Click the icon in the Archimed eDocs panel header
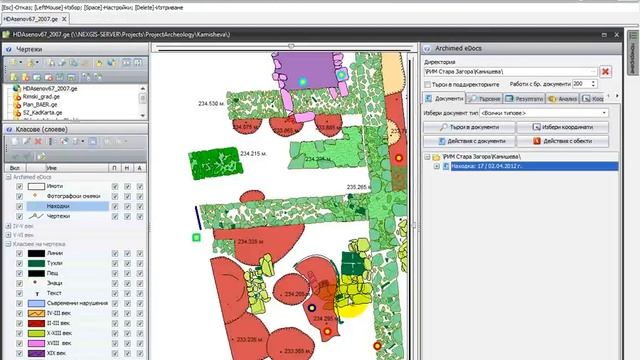This screenshot has height=360, width=640. pyautogui.click(x=427, y=49)
